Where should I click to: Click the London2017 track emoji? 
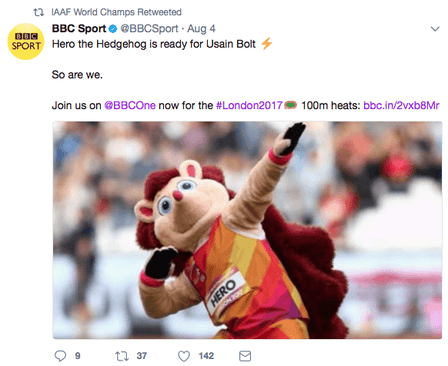[290, 105]
